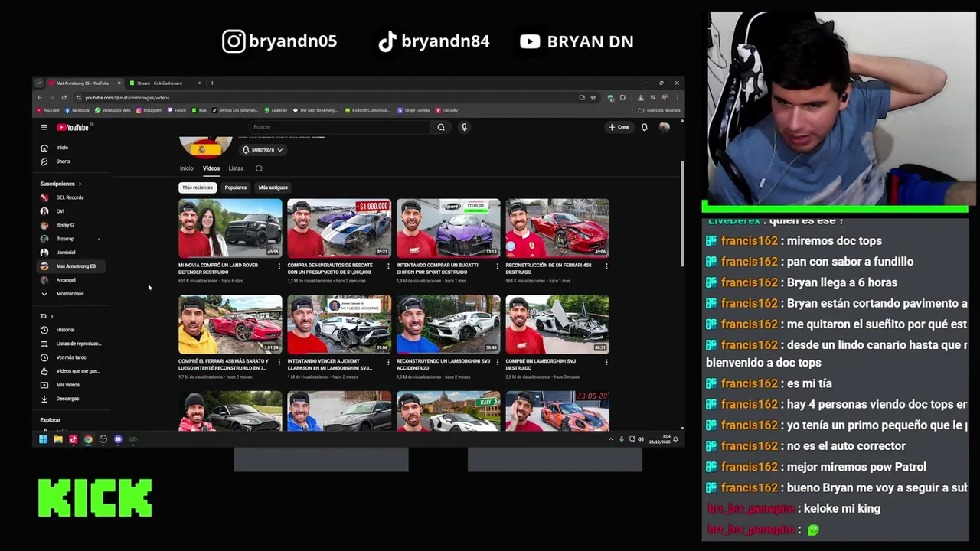Viewport: 980px width, 551px height.
Task: Click the search magnifier button
Action: point(441,127)
